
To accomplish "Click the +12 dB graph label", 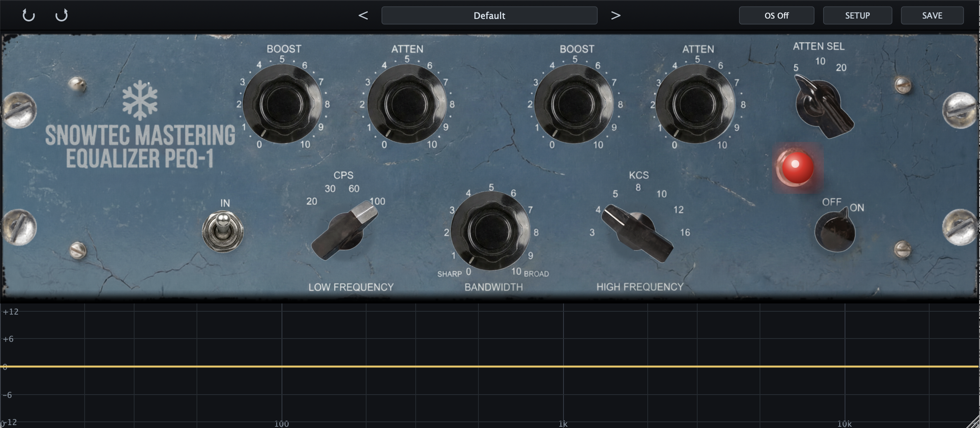I will 10,312.
